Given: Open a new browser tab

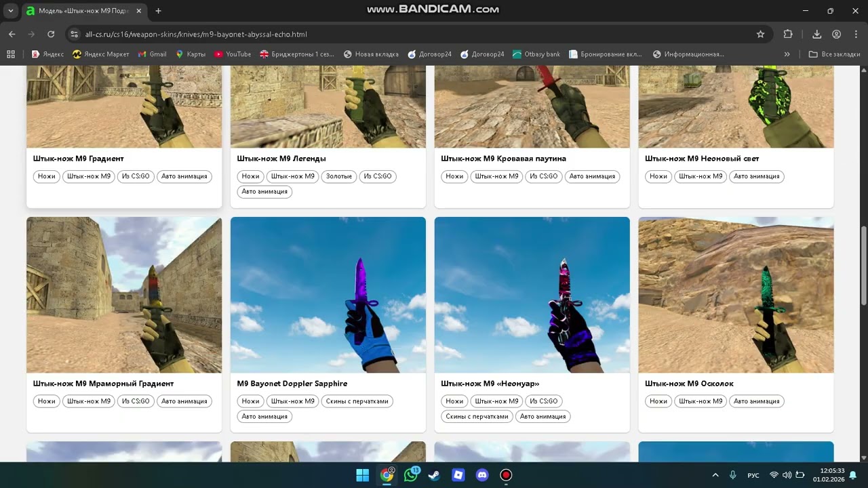Looking at the screenshot, I should (x=158, y=11).
